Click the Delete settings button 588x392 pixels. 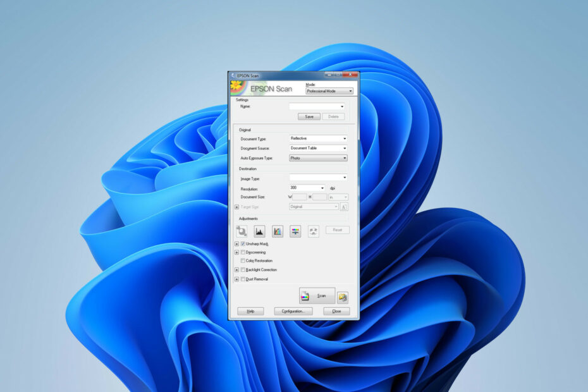coord(333,117)
